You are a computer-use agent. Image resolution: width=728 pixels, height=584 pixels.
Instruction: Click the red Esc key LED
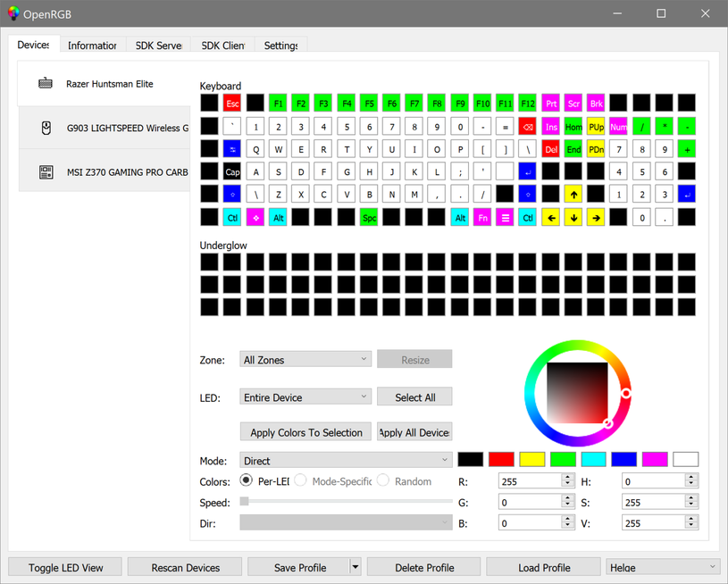[x=232, y=104]
